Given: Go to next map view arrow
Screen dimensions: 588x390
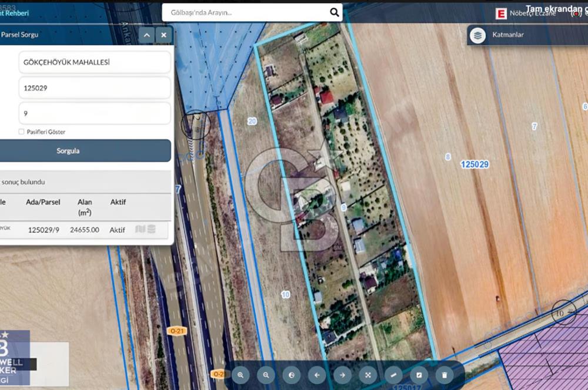Looking at the screenshot, I should tap(342, 375).
